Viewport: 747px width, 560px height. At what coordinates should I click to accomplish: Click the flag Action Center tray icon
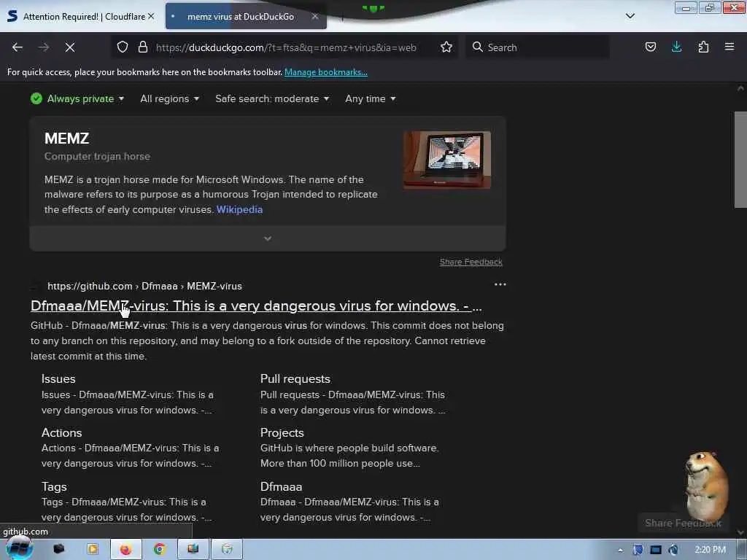tap(638, 550)
